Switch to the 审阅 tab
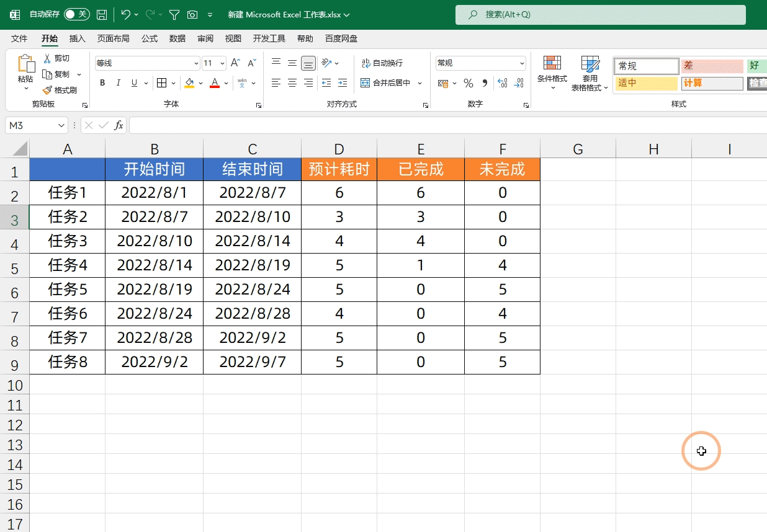The image size is (767, 532). pyautogui.click(x=205, y=38)
